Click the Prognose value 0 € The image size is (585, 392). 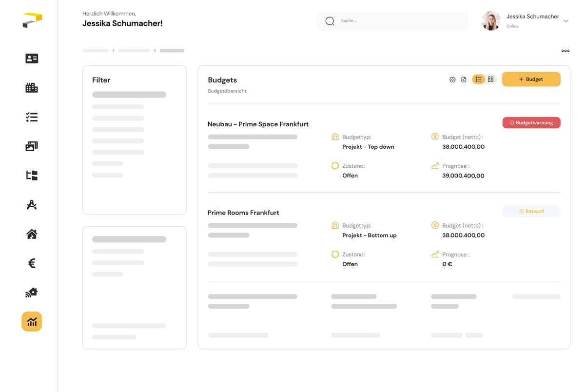pyautogui.click(x=447, y=264)
